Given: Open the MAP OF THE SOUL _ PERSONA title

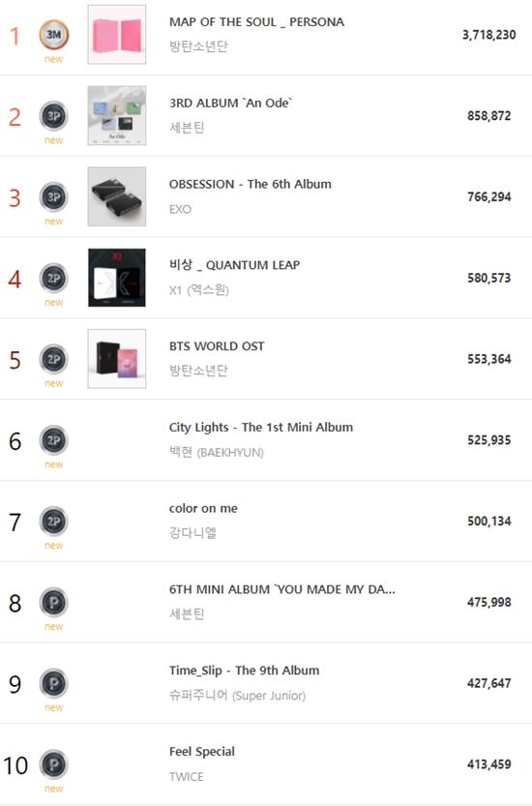Looking at the screenshot, I should tap(256, 22).
